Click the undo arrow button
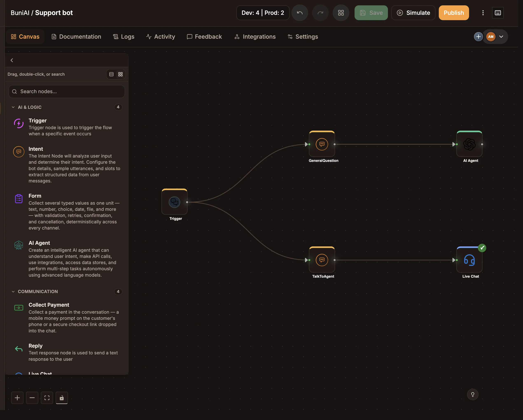This screenshot has width=523, height=420. tap(300, 13)
